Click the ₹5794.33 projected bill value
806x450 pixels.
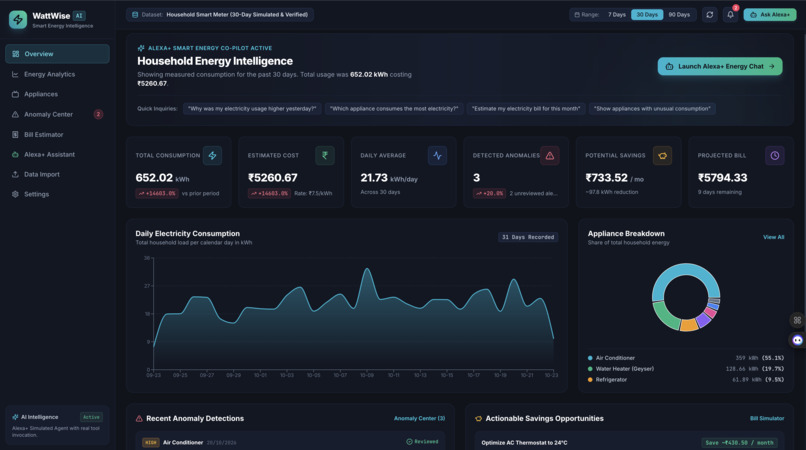point(722,178)
